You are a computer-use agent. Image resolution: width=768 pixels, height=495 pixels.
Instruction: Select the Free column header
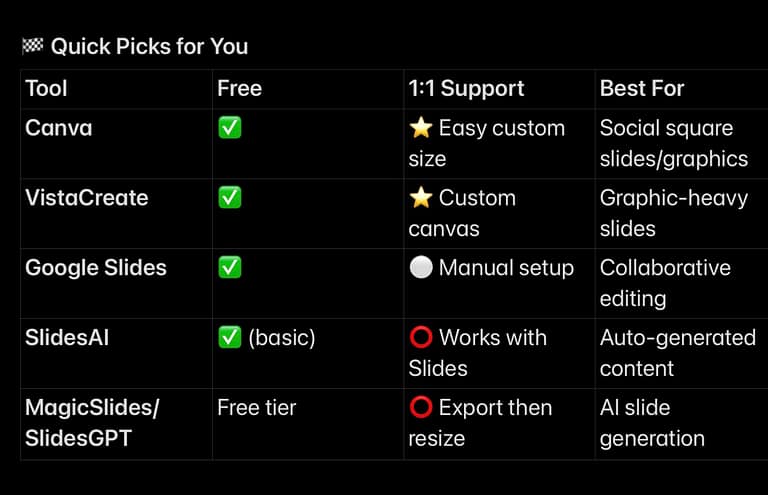click(x=239, y=88)
